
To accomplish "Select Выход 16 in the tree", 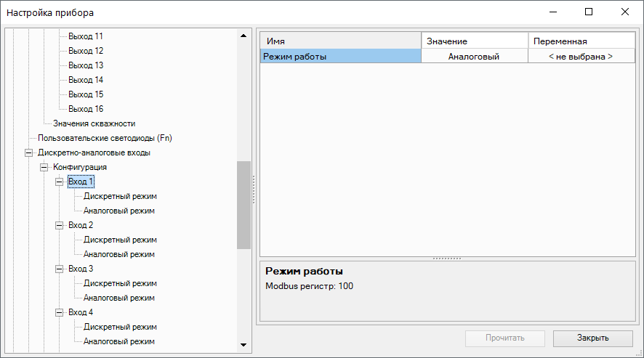I will click(86, 109).
